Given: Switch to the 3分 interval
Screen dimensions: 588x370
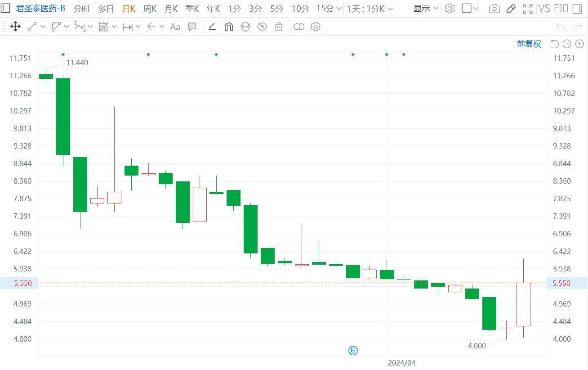Looking at the screenshot, I should [255, 9].
